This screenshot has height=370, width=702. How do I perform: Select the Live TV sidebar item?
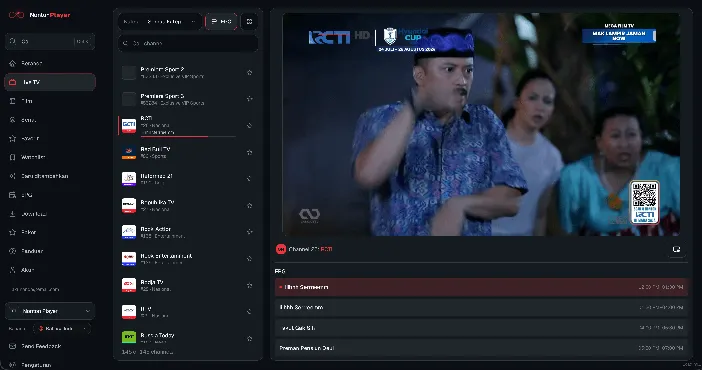pos(50,82)
